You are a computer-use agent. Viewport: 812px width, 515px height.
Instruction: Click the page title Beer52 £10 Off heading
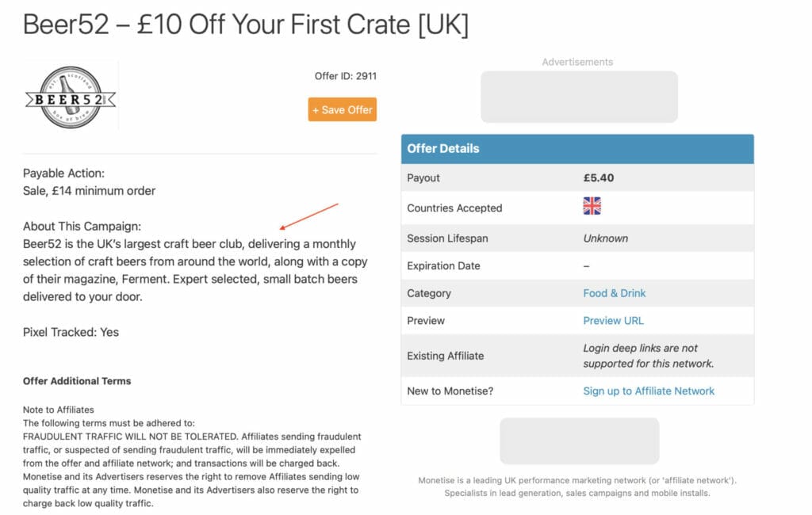pos(247,25)
